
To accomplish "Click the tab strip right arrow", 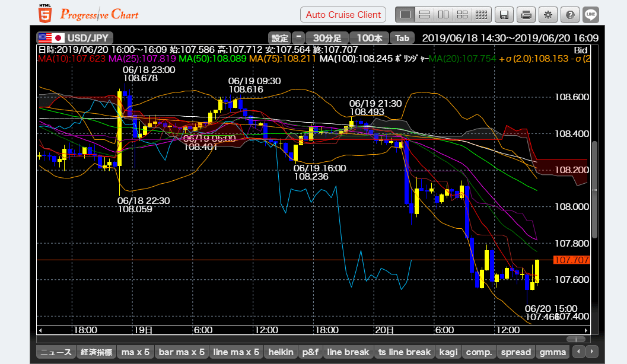I will pyautogui.click(x=592, y=352).
